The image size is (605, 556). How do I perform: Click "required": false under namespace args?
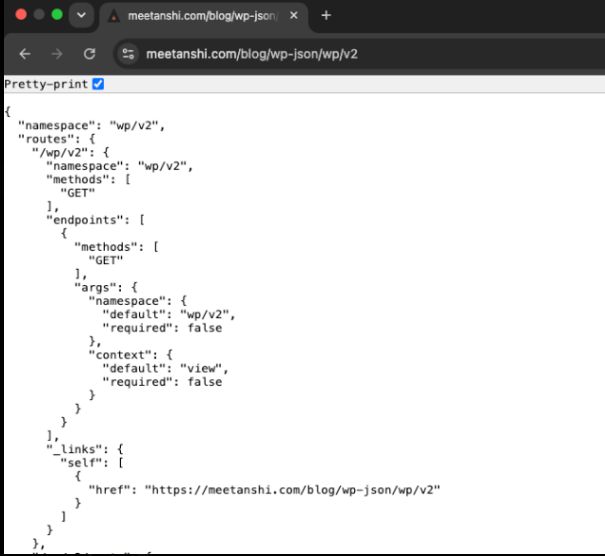point(162,328)
